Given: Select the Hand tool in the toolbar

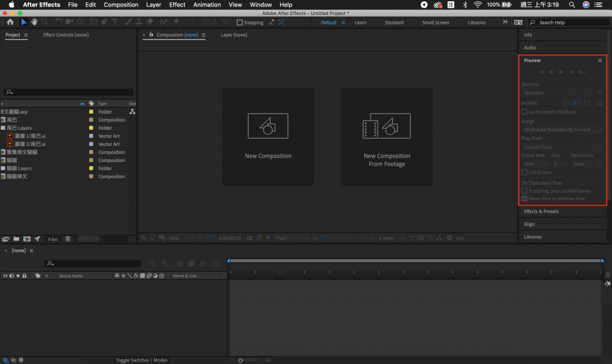Looking at the screenshot, I should (x=34, y=22).
